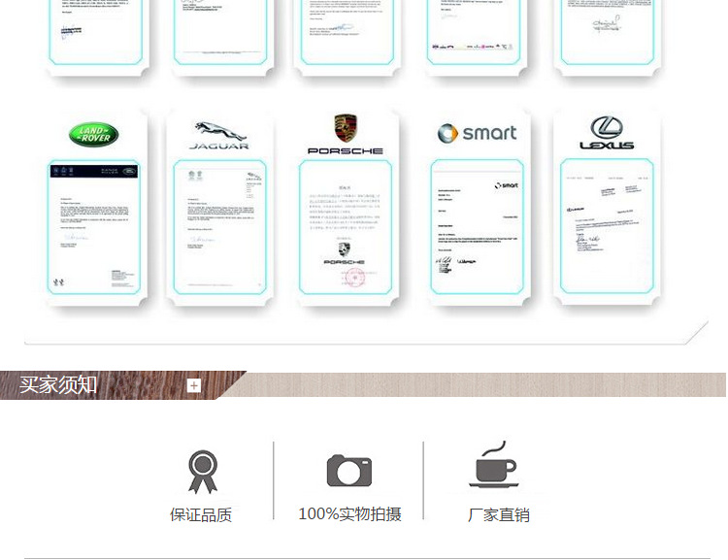
Task: Open the Porsche certificate document
Action: point(346,227)
